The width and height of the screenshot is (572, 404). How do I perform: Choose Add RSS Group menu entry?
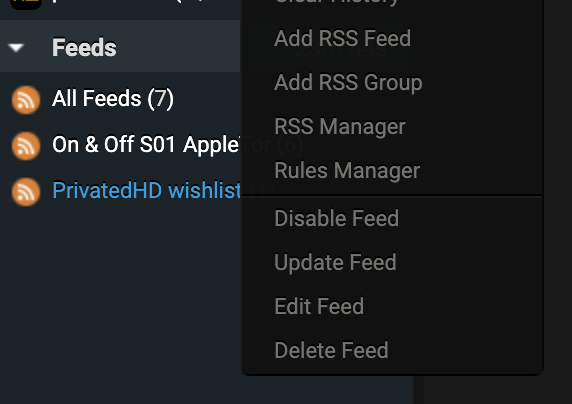tap(348, 82)
